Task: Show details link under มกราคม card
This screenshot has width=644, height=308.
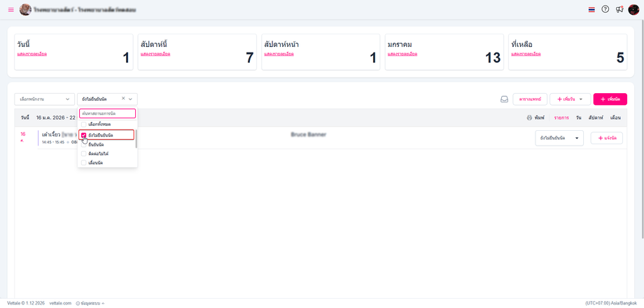Action: pos(402,54)
